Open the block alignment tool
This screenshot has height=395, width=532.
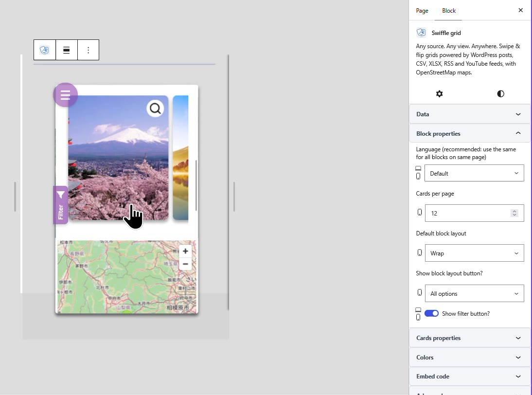pos(67,50)
